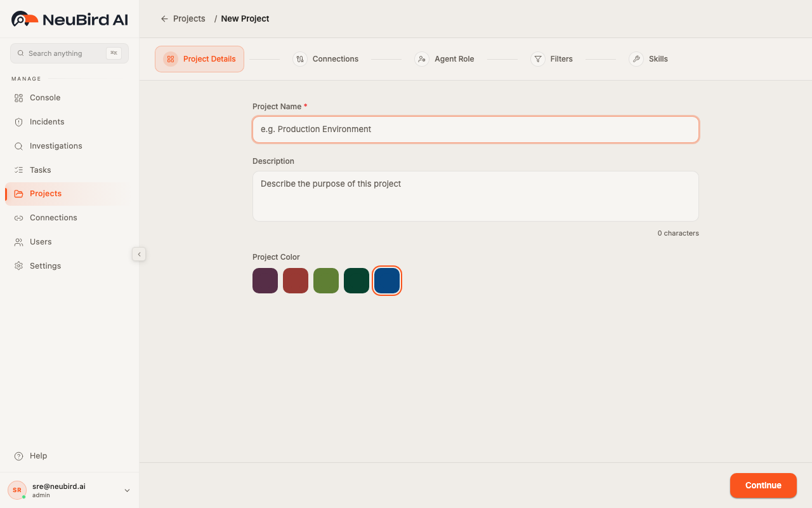This screenshot has height=508, width=812.
Task: Open the Skills step
Action: 648,58
